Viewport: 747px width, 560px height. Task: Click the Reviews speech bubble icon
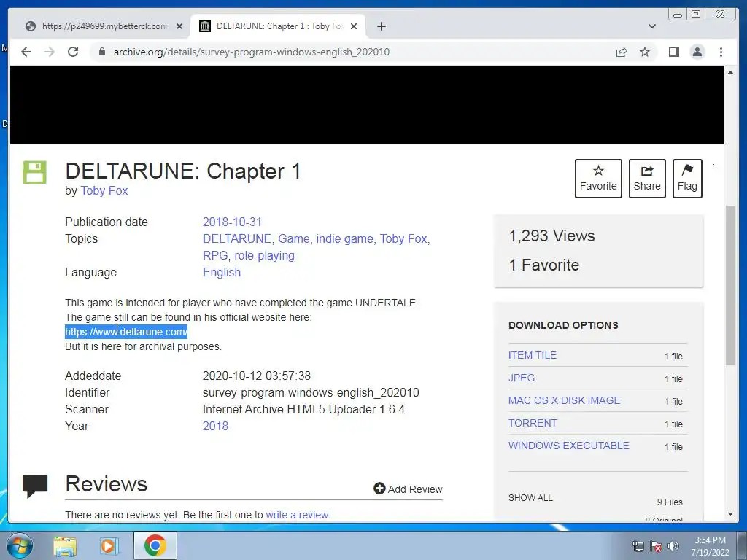coord(35,486)
